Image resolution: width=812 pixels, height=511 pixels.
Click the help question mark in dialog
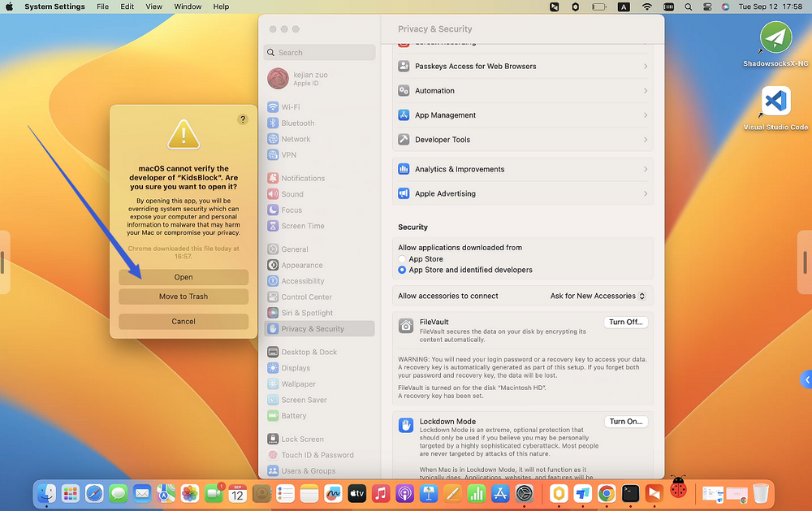(242, 119)
